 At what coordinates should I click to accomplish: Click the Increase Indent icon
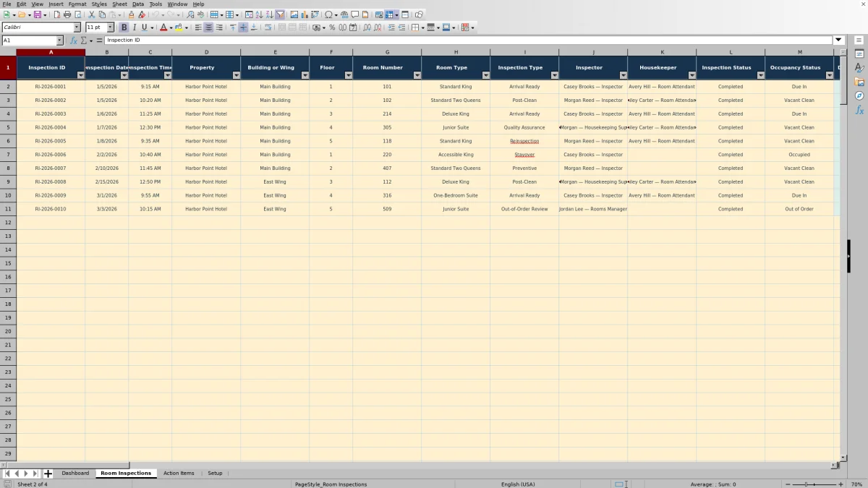click(x=391, y=27)
